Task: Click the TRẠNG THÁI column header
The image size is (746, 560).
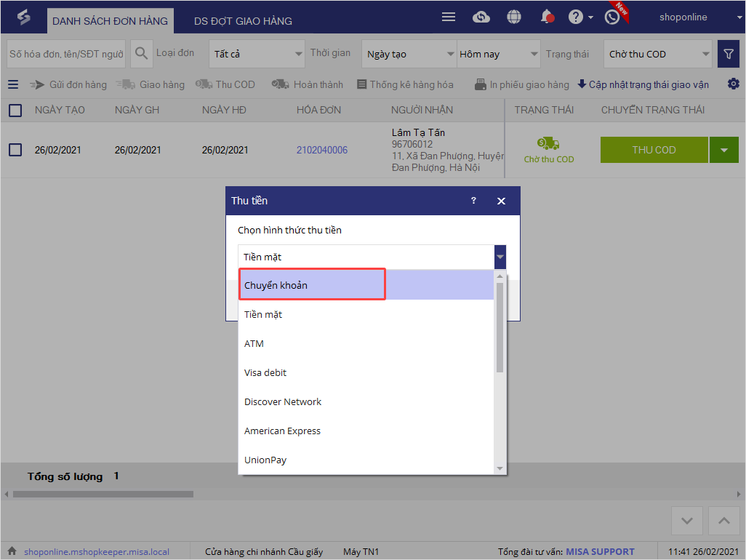Action: [x=544, y=110]
